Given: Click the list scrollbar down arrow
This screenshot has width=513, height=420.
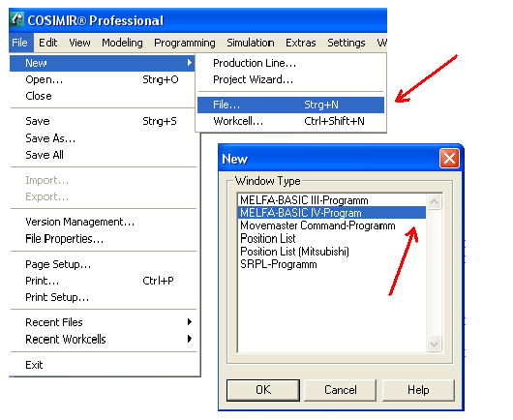Looking at the screenshot, I should click(435, 344).
